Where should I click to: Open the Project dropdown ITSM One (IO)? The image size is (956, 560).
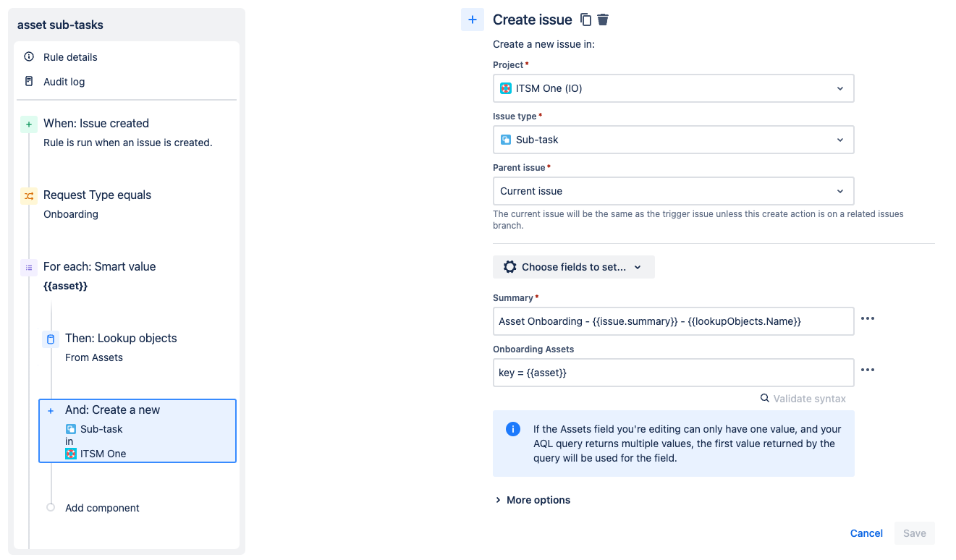pyautogui.click(x=674, y=88)
